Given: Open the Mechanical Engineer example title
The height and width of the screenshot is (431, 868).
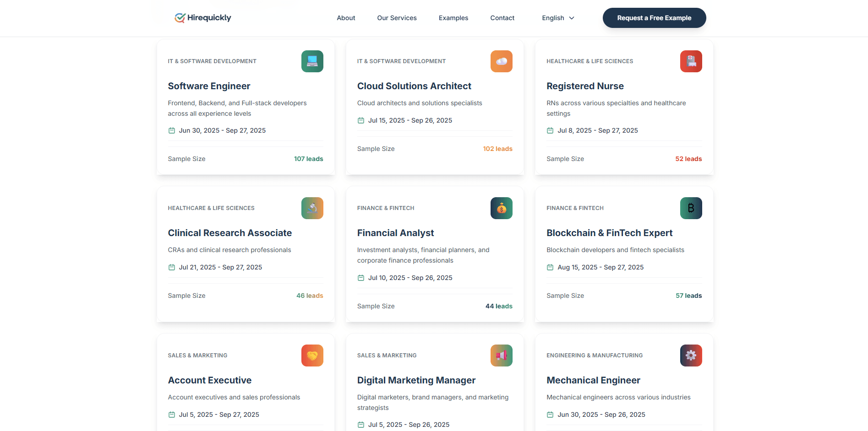Looking at the screenshot, I should [x=593, y=380].
